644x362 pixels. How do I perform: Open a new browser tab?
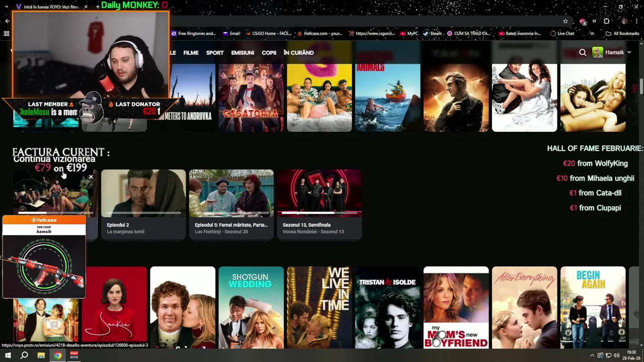[x=98, y=7]
